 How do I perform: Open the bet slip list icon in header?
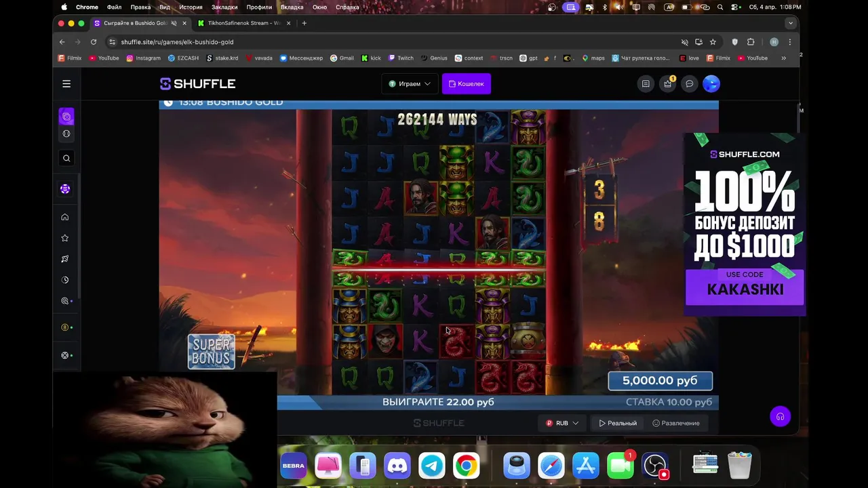646,84
